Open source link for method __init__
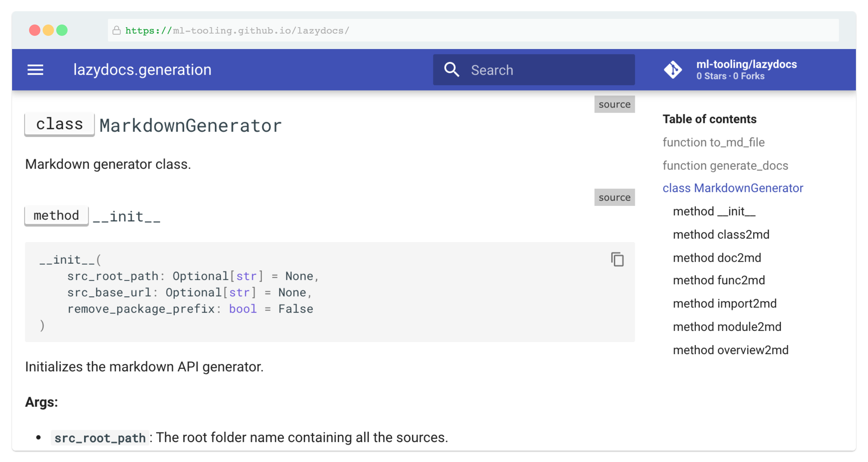The width and height of the screenshot is (868, 462). point(614,197)
